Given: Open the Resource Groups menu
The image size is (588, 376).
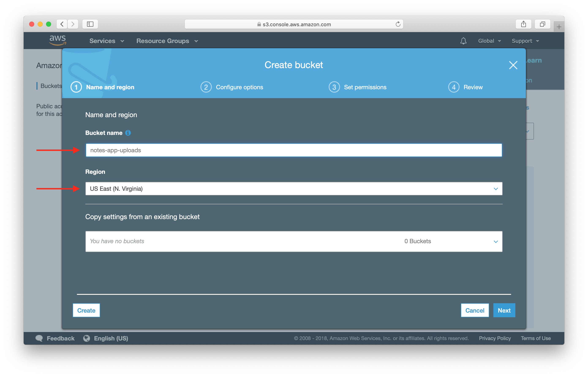Looking at the screenshot, I should (167, 41).
